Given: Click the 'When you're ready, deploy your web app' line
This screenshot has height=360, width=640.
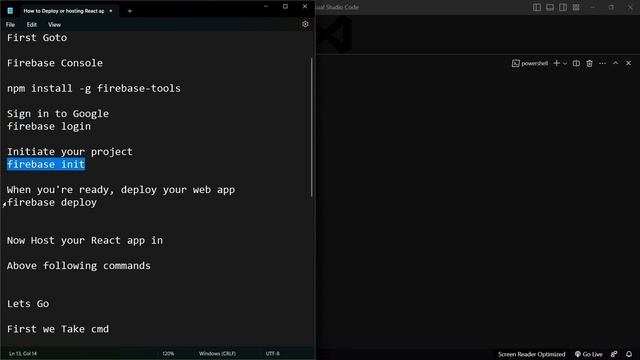Looking at the screenshot, I should click(x=121, y=190).
